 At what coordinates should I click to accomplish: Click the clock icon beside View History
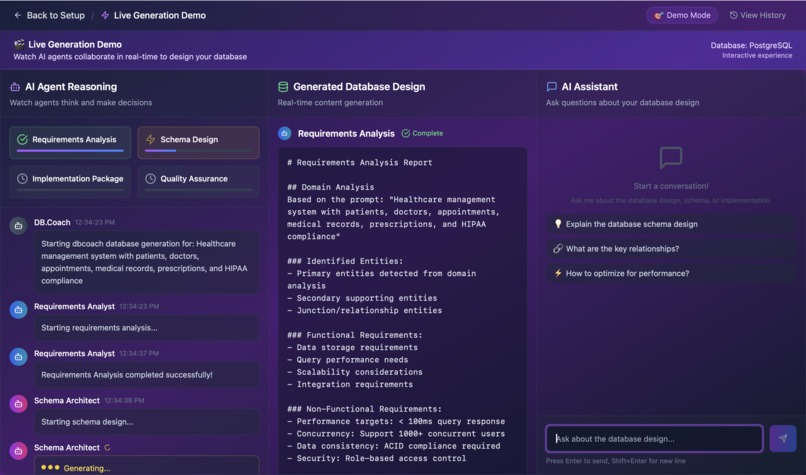coord(734,15)
